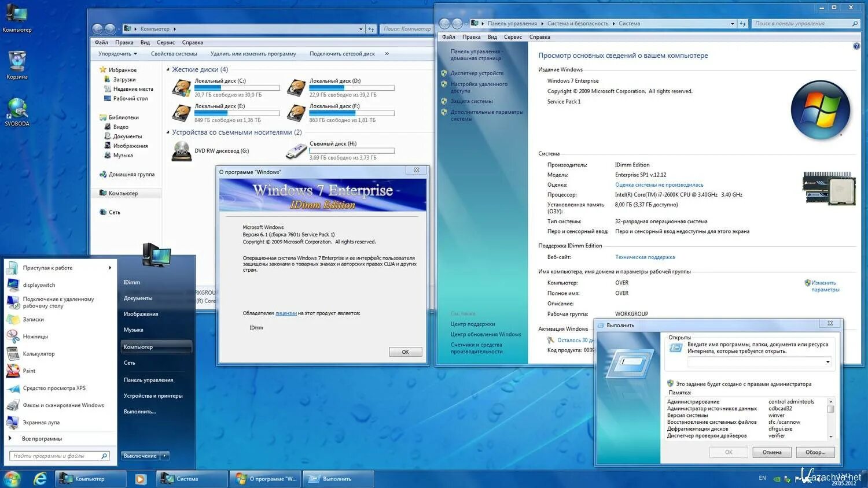Image resolution: width=868 pixels, height=488 pixels.
Task: Select Local Disk (F:) drive icon
Action: click(296, 113)
